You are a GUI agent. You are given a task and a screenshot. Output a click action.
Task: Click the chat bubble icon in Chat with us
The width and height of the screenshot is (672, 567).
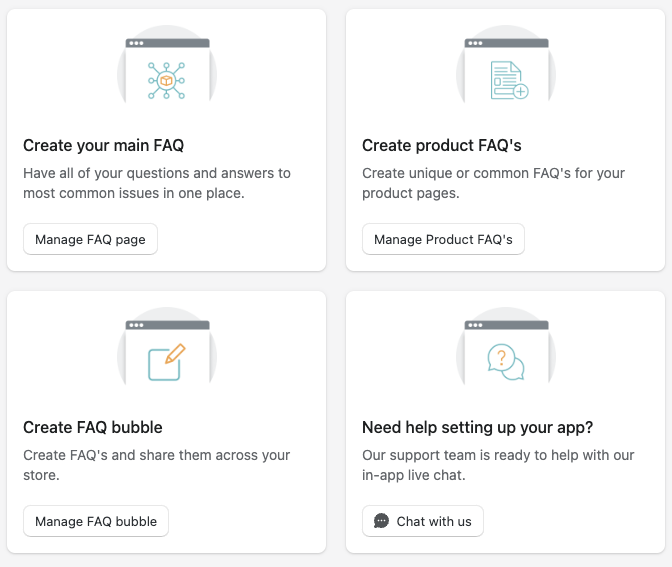[x=381, y=521]
